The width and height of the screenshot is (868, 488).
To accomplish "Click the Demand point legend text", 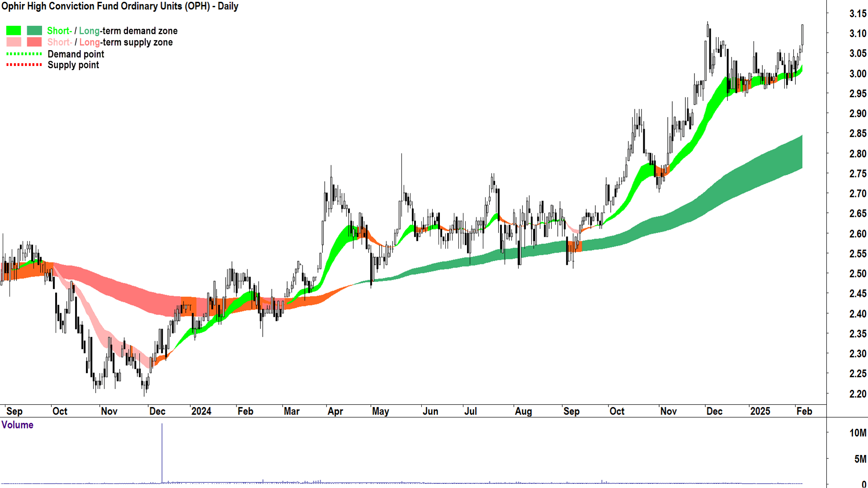I will tap(75, 54).
